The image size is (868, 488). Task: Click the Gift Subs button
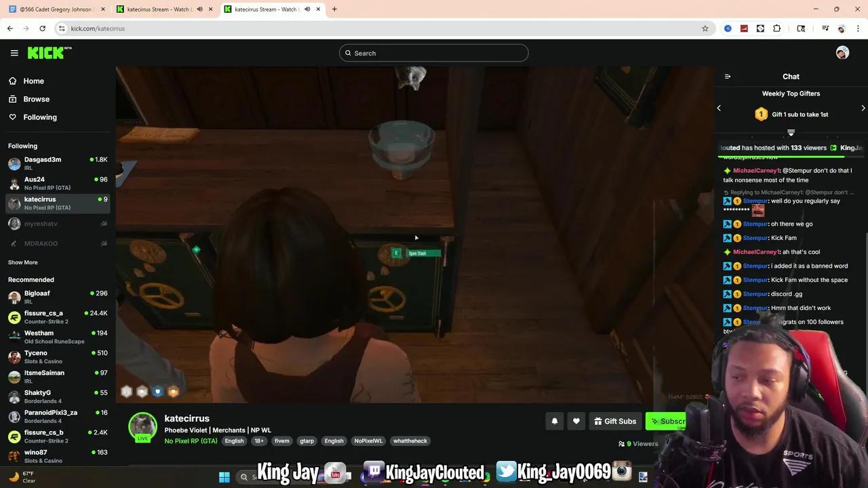pyautogui.click(x=615, y=421)
